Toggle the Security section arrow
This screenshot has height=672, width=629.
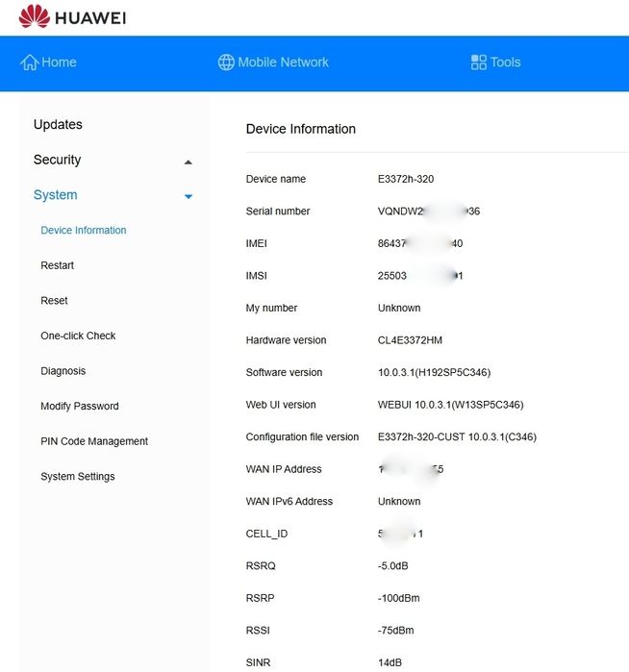click(x=188, y=162)
